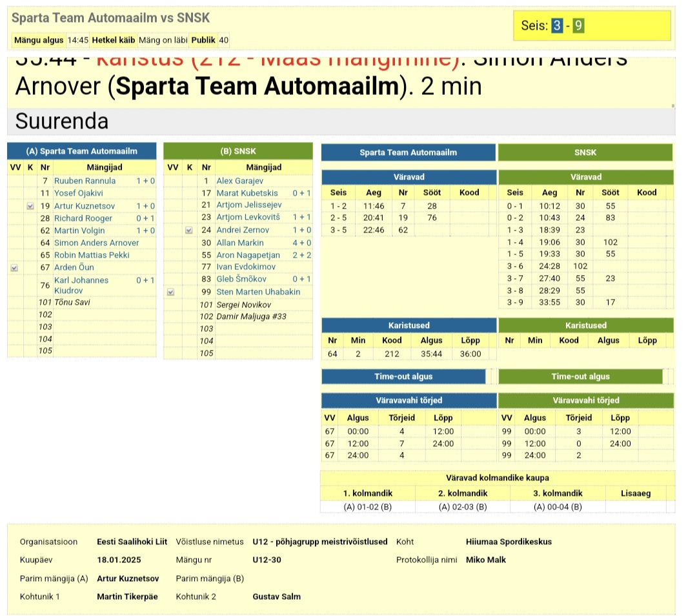Viewport: 697px width, 616px height.
Task: Click the penalty code 212 cell
Action: coord(392,354)
